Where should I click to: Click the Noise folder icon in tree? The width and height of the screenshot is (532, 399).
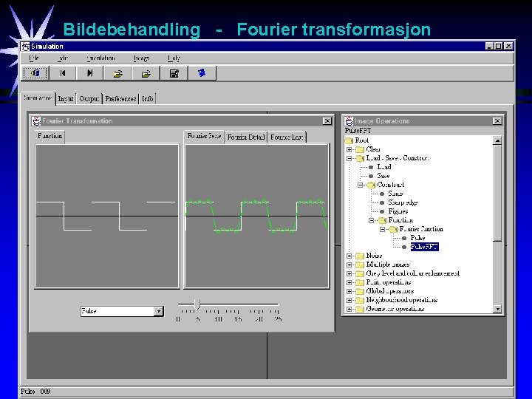360,256
